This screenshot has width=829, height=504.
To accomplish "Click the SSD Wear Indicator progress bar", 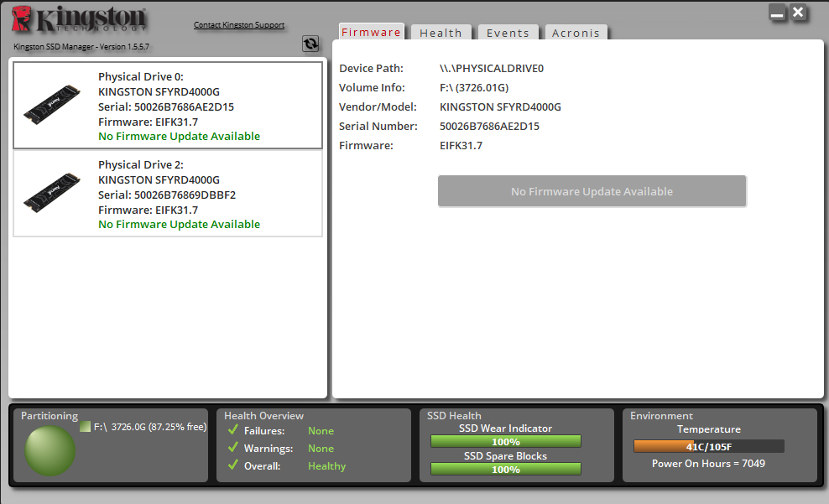I will (505, 442).
